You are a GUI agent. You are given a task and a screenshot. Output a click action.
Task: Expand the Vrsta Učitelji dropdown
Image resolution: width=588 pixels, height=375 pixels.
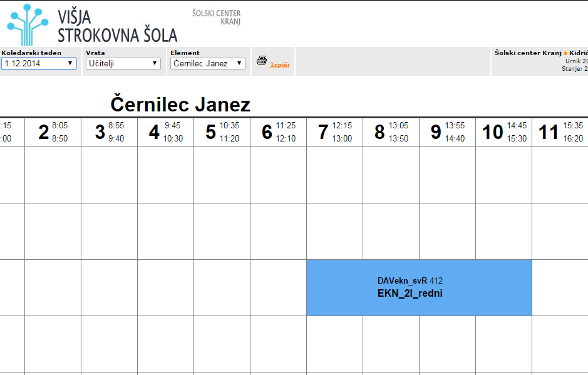point(123,63)
